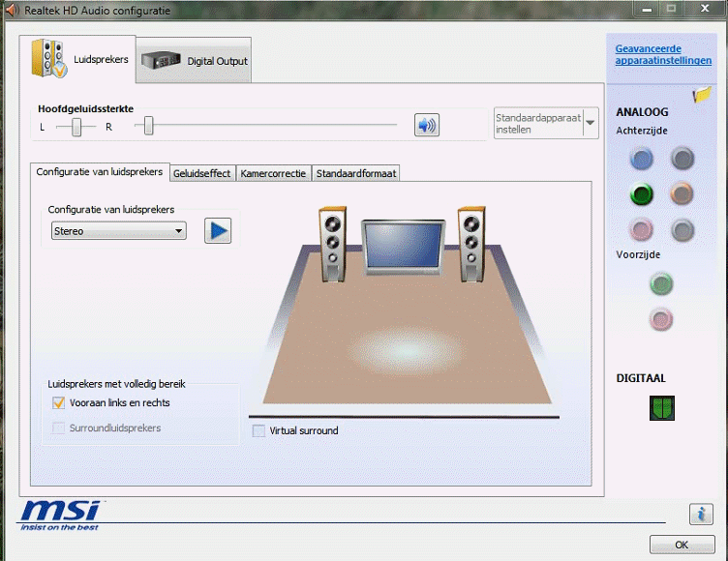Click the Realtek speaker icon in title bar
This screenshot has width=728, height=561.
coord(12,10)
